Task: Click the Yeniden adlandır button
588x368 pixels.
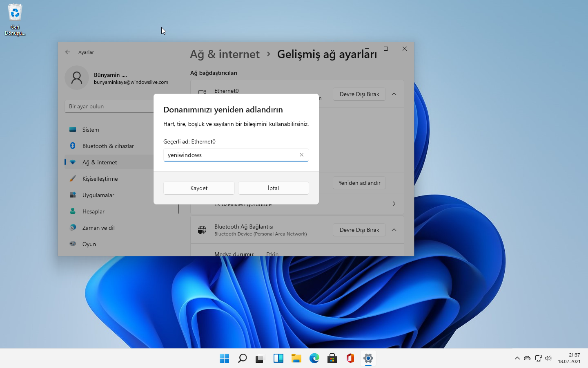Action: tap(359, 183)
